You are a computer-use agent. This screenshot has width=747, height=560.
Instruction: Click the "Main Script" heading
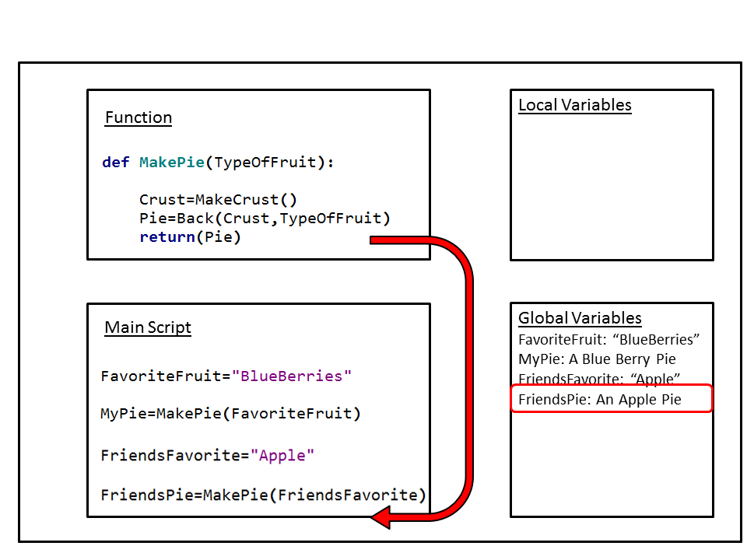click(148, 327)
